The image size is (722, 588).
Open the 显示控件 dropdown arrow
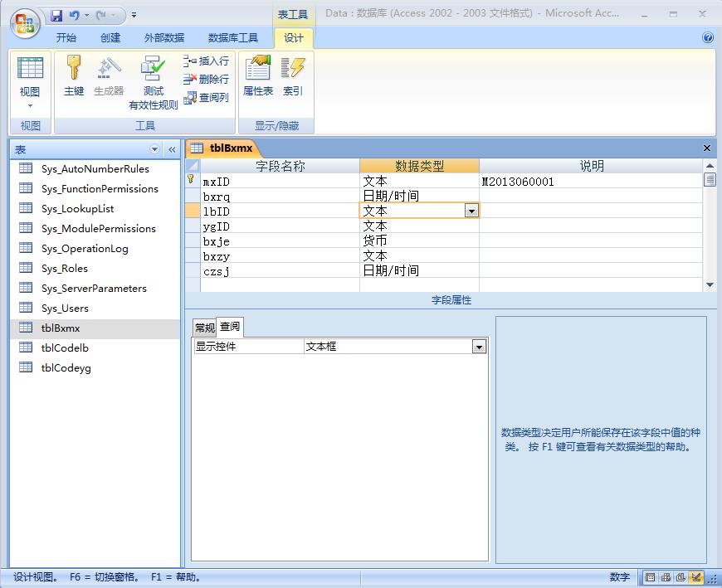479,347
